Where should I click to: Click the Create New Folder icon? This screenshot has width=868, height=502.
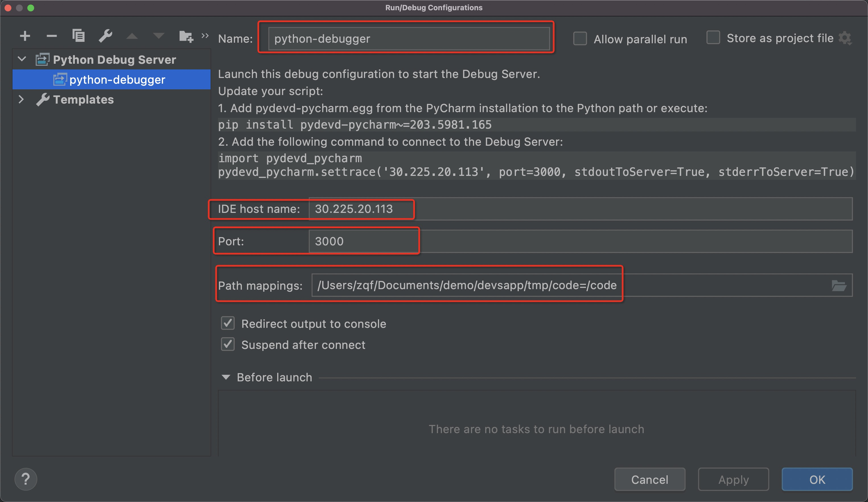[x=186, y=36]
